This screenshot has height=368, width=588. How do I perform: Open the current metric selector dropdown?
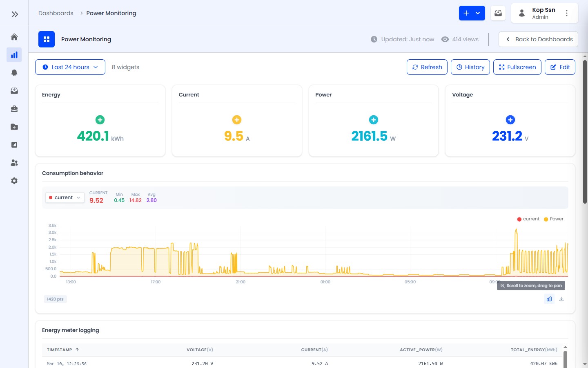click(65, 197)
